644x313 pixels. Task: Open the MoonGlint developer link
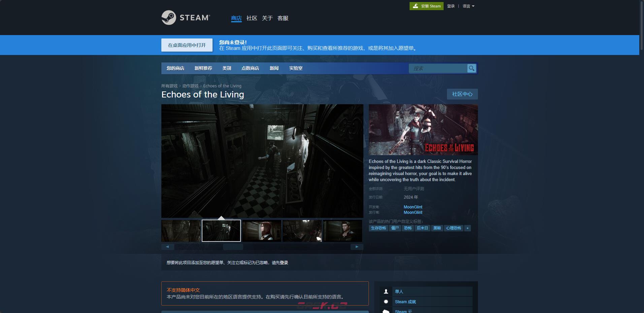pos(413,207)
